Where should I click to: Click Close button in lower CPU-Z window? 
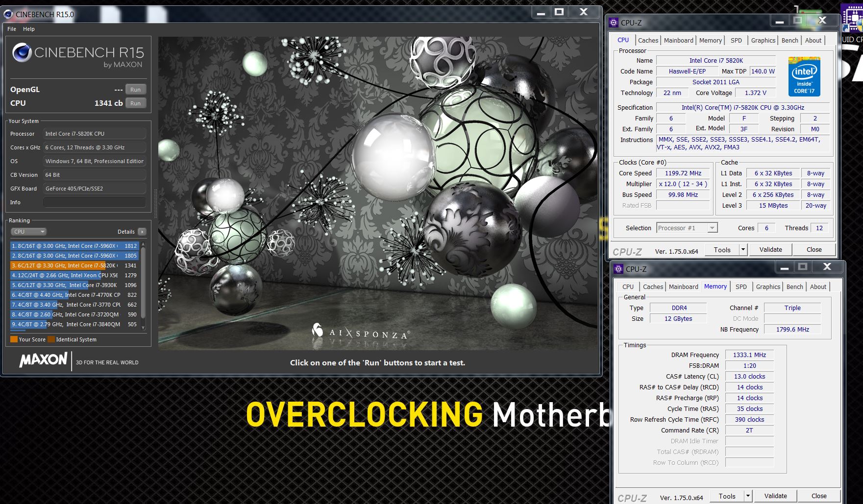coord(819,496)
